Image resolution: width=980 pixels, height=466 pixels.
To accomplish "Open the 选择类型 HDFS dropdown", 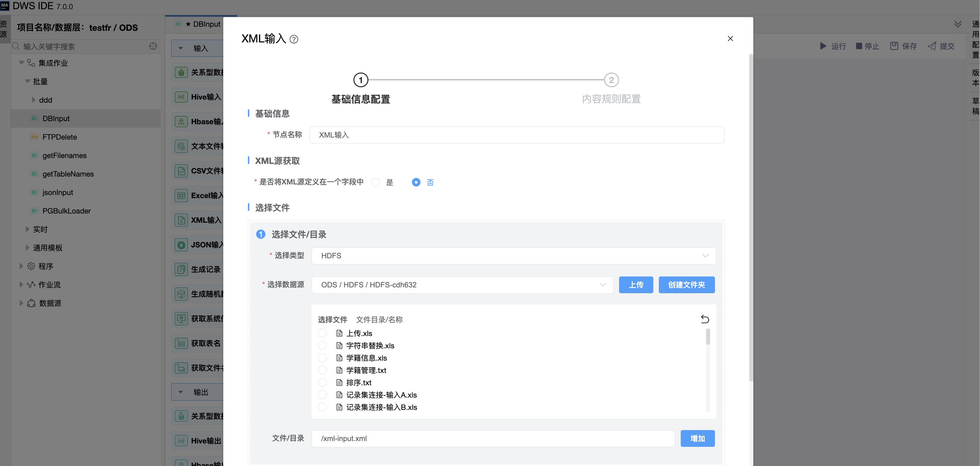I will 513,256.
